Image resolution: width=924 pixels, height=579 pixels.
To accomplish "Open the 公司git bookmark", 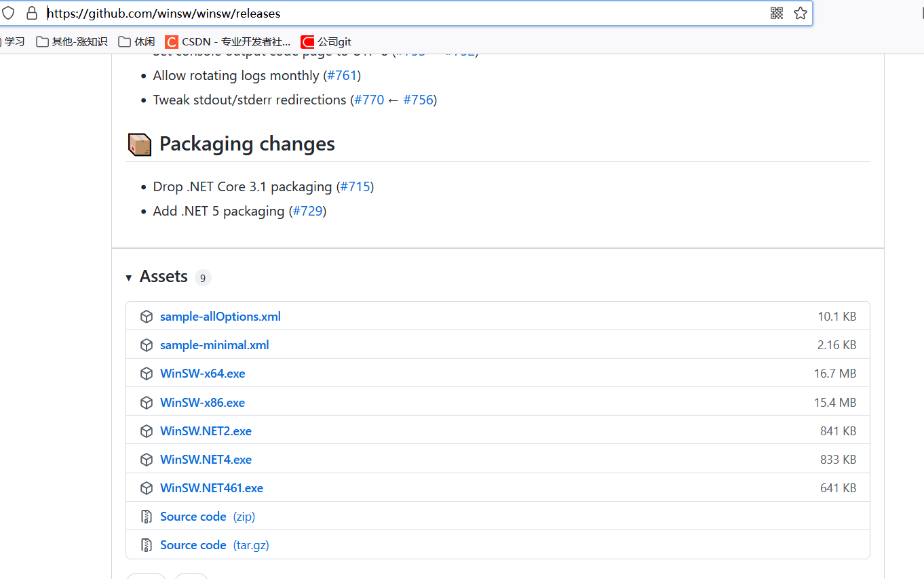I will point(326,42).
